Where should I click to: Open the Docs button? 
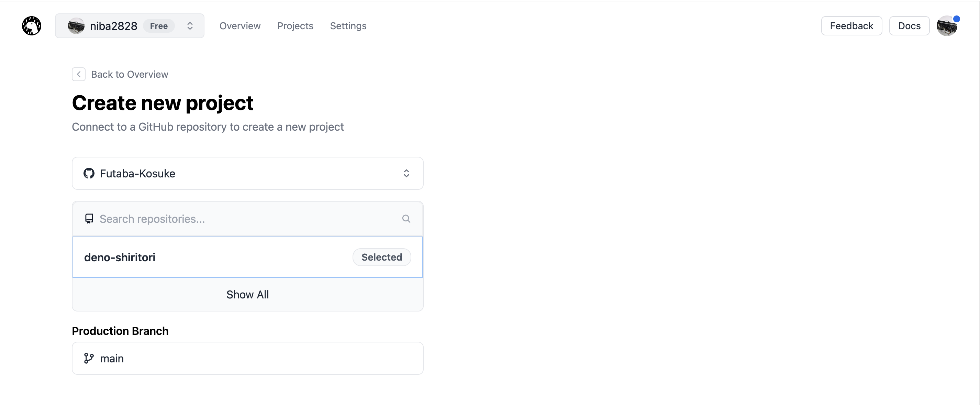tap(909, 26)
